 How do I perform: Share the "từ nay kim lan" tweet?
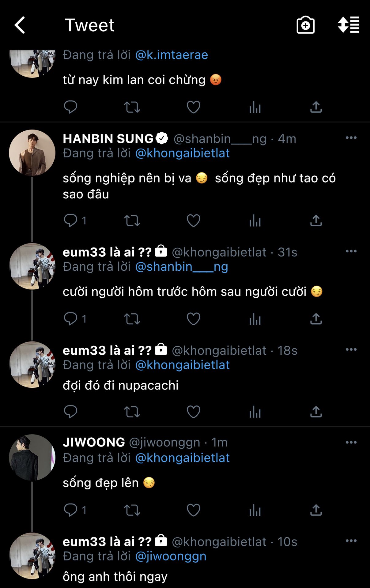coord(316,107)
